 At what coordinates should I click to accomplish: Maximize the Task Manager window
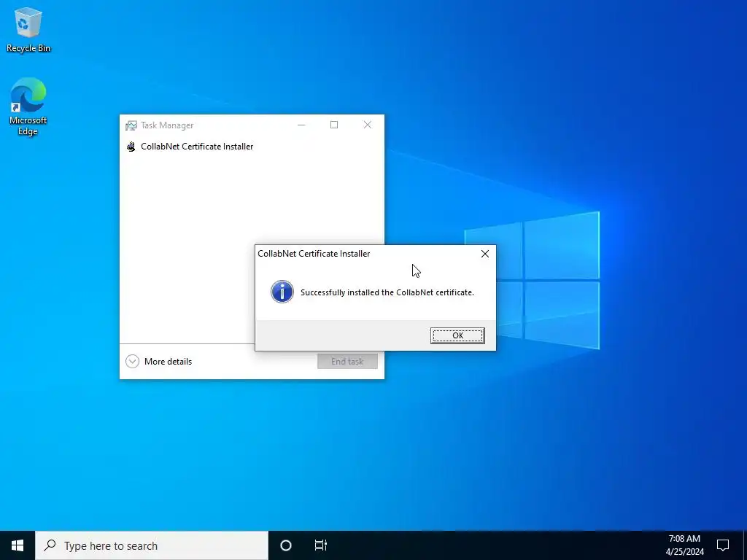coord(334,125)
